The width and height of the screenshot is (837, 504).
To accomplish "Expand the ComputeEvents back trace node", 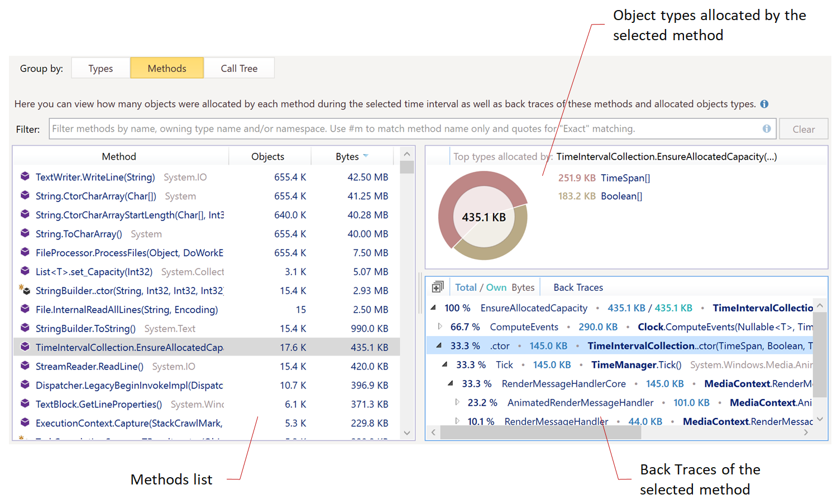I will click(x=440, y=327).
